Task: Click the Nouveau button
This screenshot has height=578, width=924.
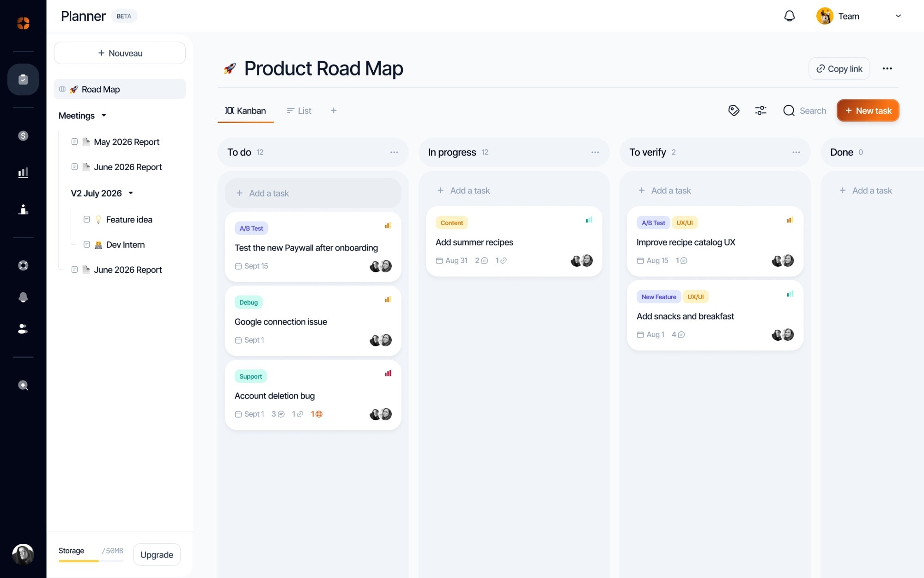Action: tap(120, 53)
